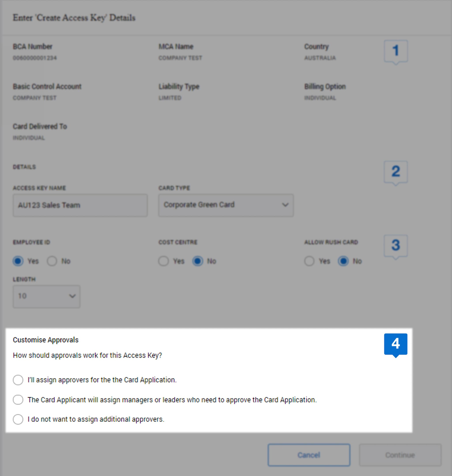452x476 pixels.
Task: Select "No" for Cost Centre
Action: pyautogui.click(x=198, y=261)
